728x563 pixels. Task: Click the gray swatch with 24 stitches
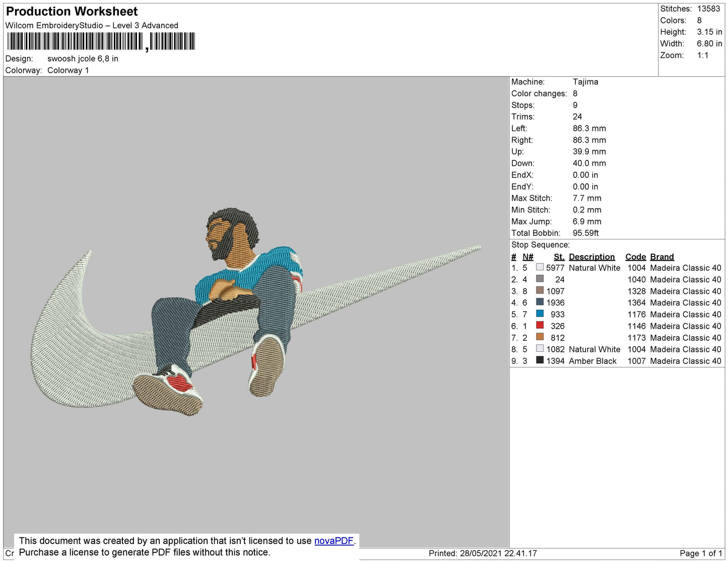point(540,279)
